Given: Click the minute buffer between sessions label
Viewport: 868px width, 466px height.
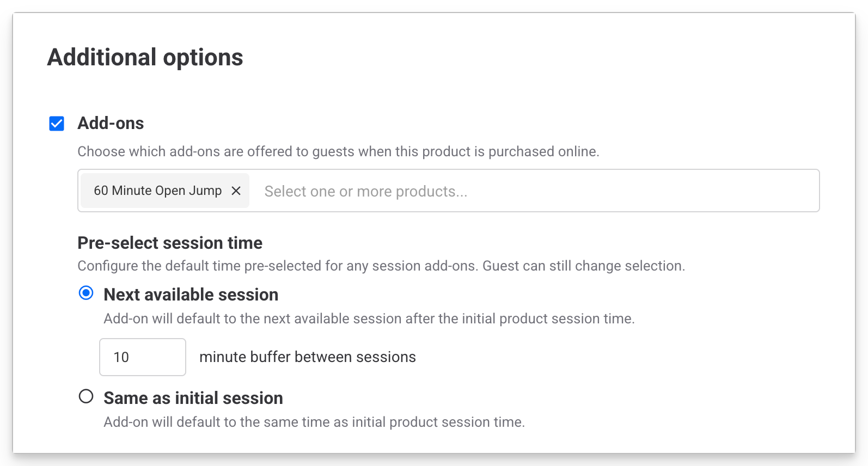Looking at the screenshot, I should pyautogui.click(x=307, y=357).
